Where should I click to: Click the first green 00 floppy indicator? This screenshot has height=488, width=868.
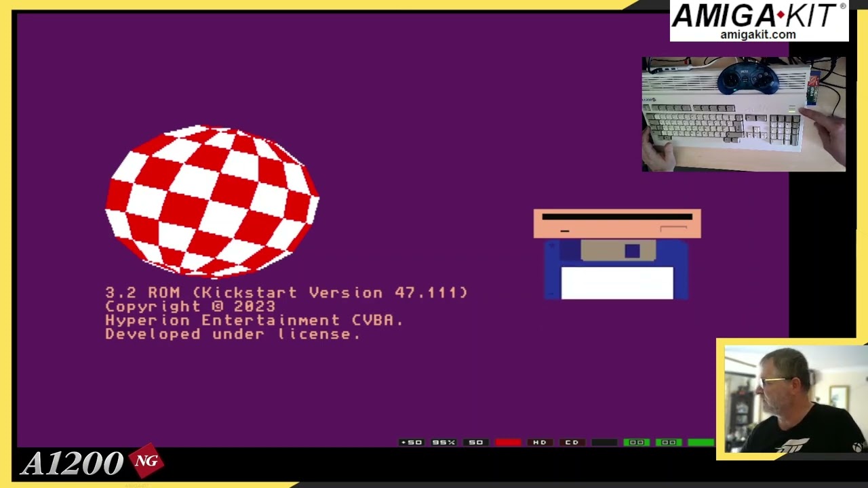point(636,443)
